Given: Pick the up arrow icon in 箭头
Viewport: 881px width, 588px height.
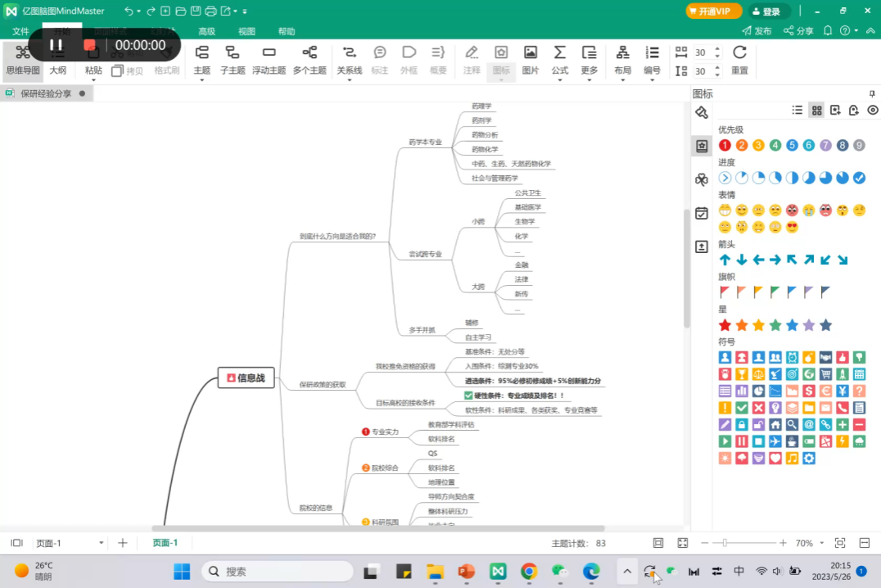Looking at the screenshot, I should 725,260.
